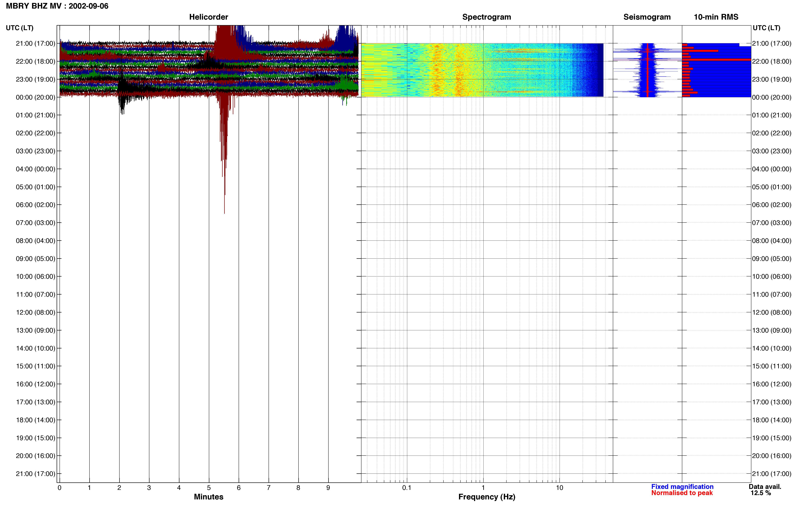Click left axis label '06:00 (02:00)'
The image size is (812, 508).
pyautogui.click(x=35, y=205)
